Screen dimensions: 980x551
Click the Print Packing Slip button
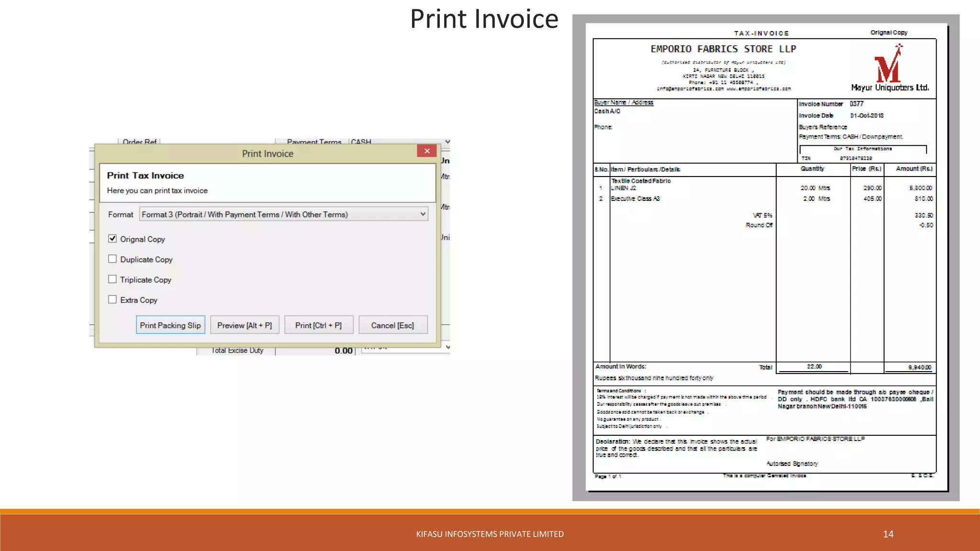pos(170,325)
